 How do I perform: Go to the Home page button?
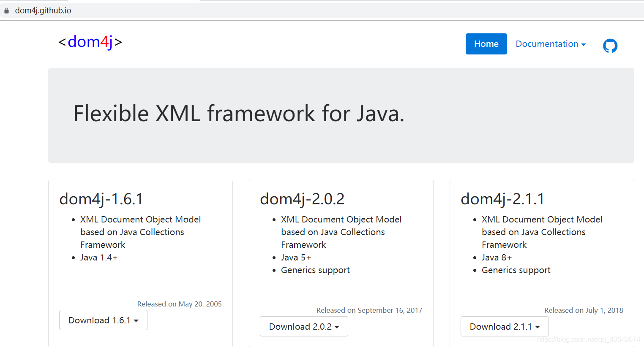point(486,44)
